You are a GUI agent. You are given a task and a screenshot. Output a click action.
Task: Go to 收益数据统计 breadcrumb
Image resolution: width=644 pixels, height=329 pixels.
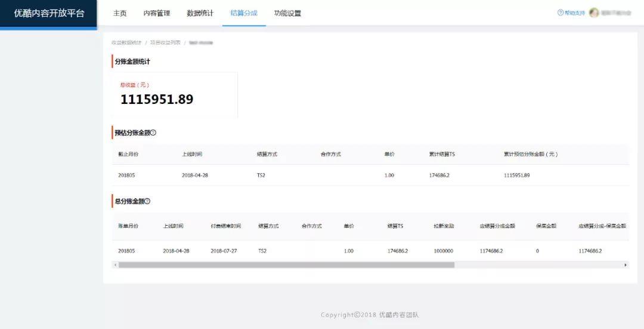tap(126, 42)
